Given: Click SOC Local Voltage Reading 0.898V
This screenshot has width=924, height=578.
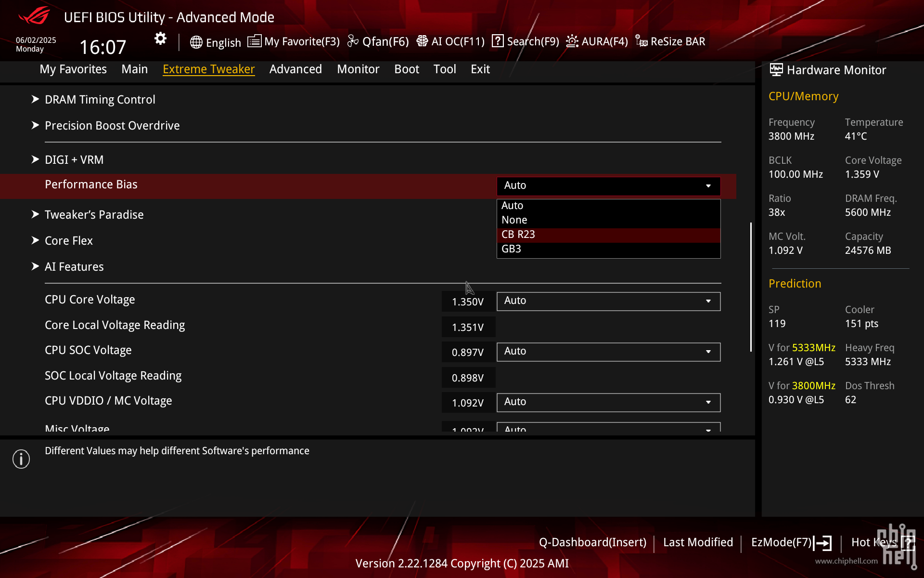Looking at the screenshot, I should tap(468, 378).
